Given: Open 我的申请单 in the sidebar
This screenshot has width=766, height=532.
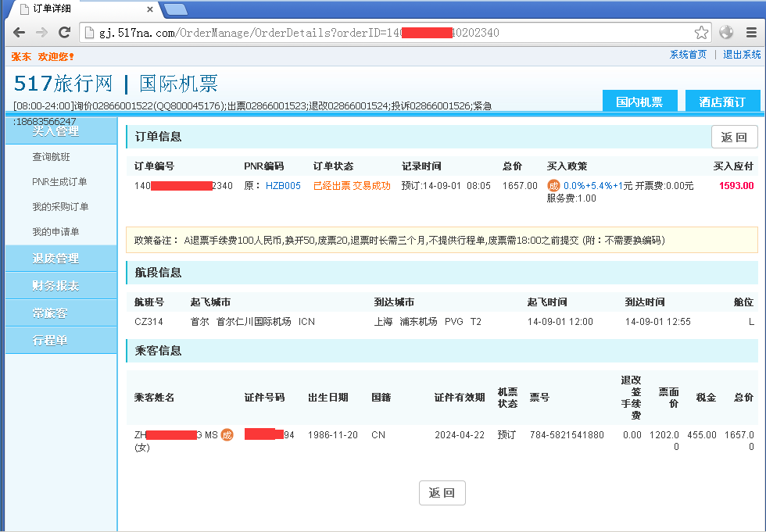Looking at the screenshot, I should [x=55, y=231].
